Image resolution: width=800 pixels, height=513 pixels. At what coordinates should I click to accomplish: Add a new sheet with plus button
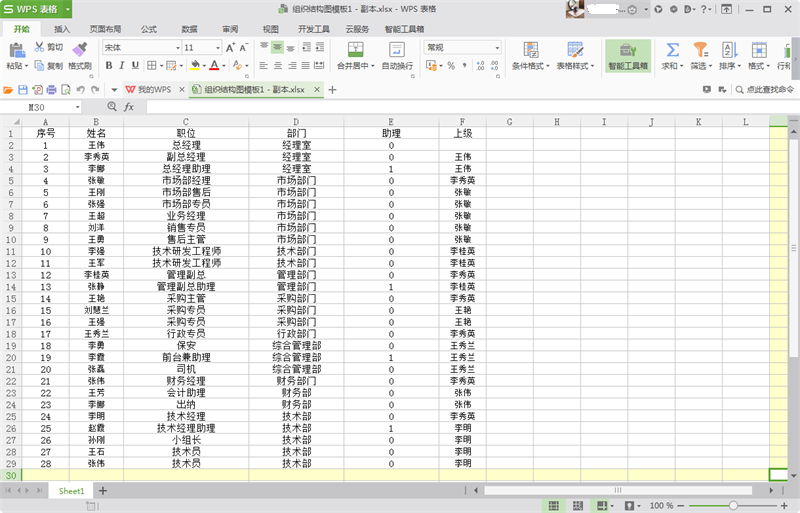point(103,491)
